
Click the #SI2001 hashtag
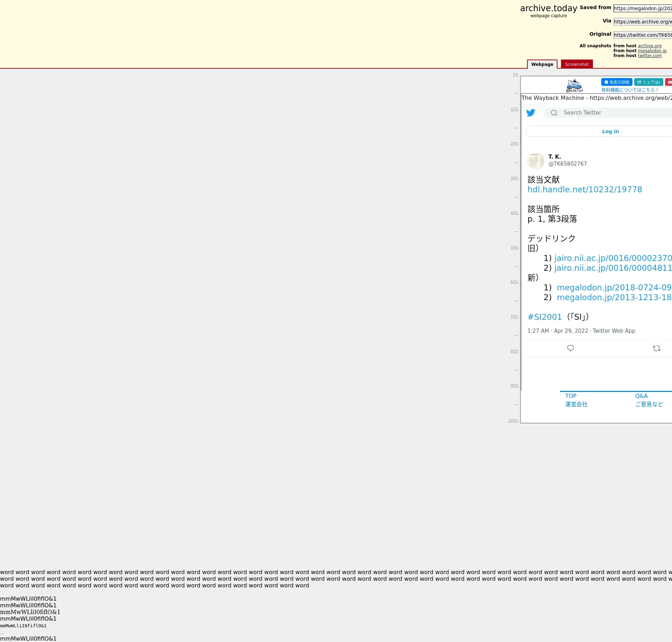coord(544,317)
